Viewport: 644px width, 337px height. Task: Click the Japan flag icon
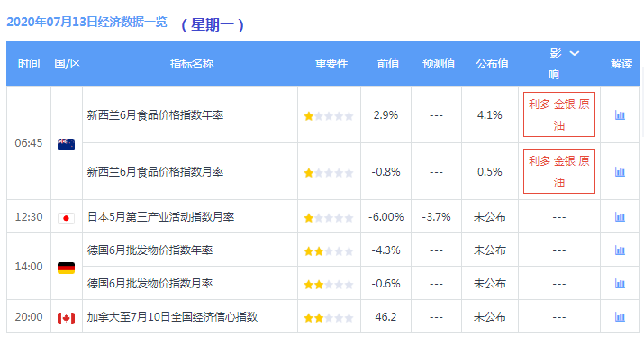click(x=66, y=218)
